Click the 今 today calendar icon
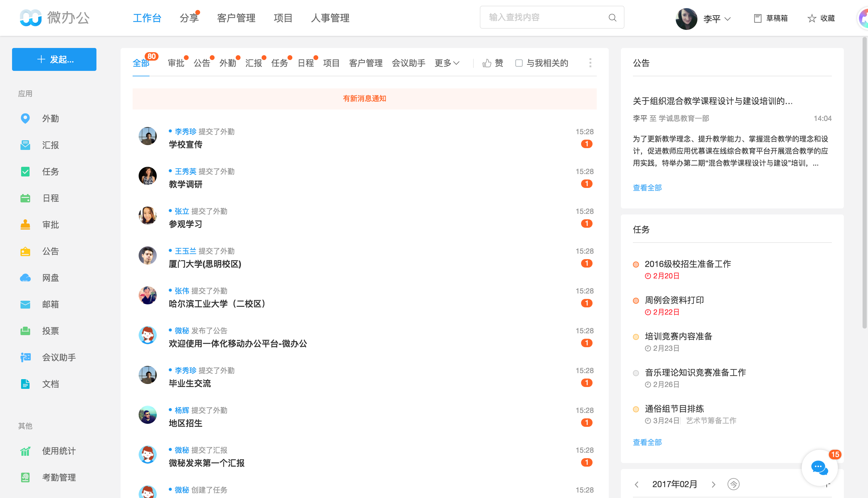Viewport: 868px width, 498px height. [x=733, y=484]
